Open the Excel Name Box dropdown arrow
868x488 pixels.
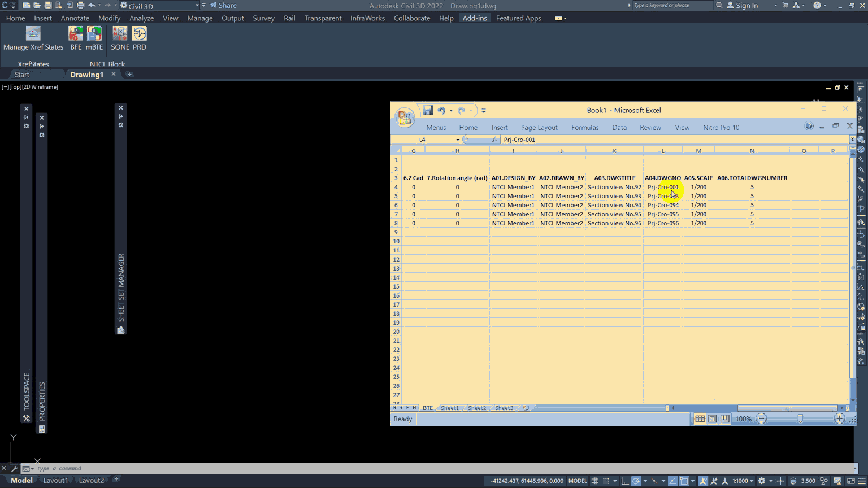click(458, 140)
